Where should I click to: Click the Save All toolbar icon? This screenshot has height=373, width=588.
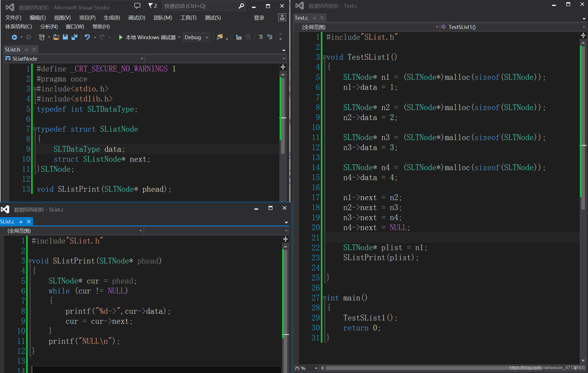click(74, 37)
